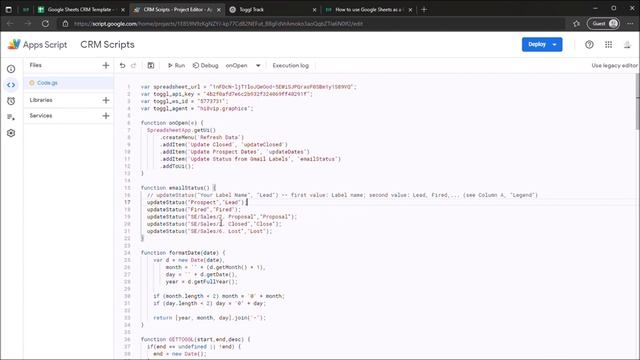640x360 pixels.
Task: Open the Execution log
Action: (291, 65)
